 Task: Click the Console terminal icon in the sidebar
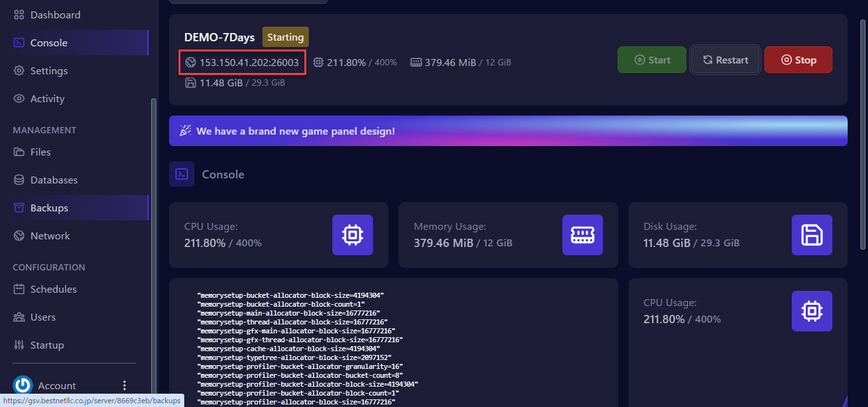point(19,43)
